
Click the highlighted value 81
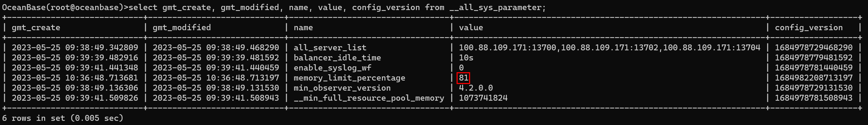click(464, 78)
